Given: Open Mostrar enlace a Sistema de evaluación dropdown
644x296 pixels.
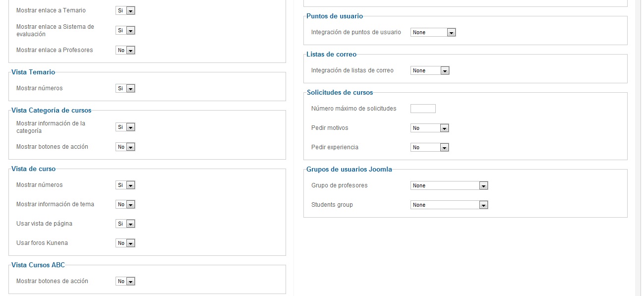Looking at the screenshot, I should coord(125,30).
